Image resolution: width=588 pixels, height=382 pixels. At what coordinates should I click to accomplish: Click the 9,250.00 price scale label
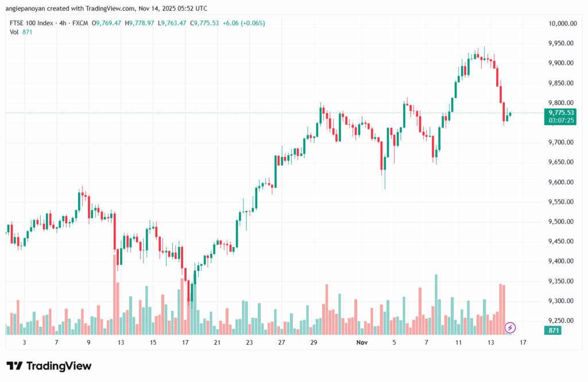[562, 321]
